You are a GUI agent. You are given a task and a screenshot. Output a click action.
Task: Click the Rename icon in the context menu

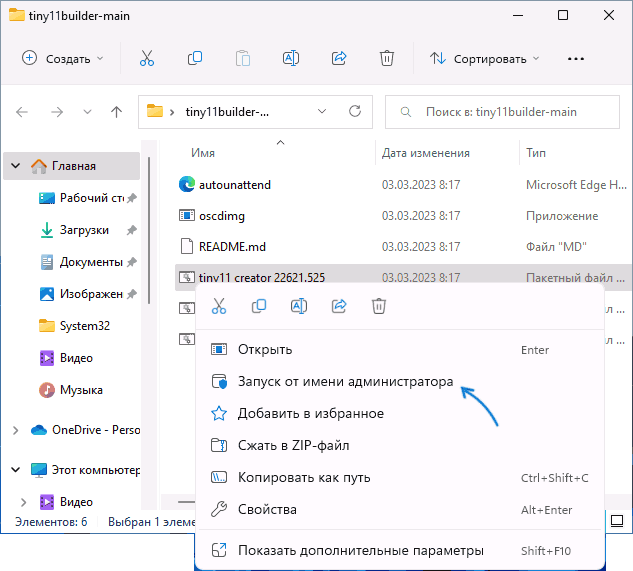tap(299, 306)
